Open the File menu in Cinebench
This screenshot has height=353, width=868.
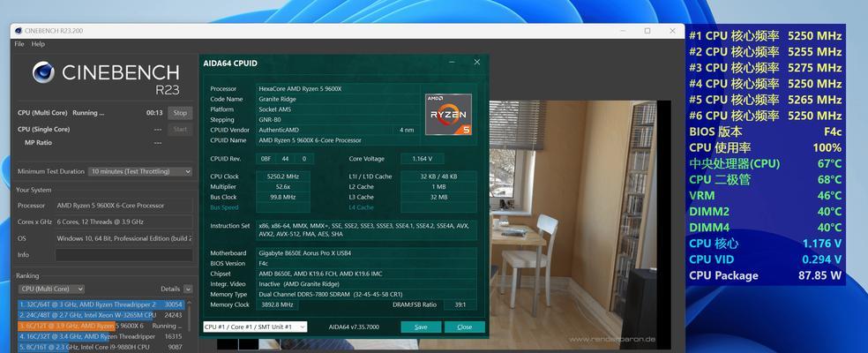click(19, 44)
